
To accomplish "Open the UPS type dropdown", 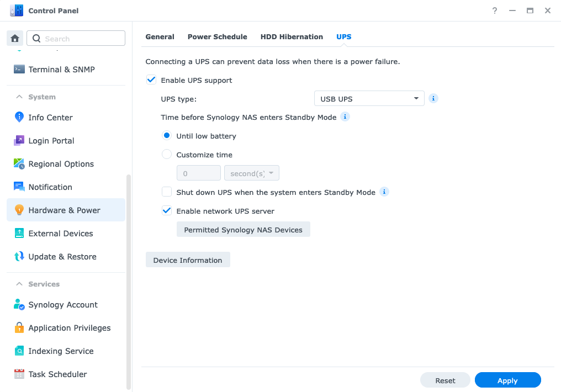I will [x=369, y=99].
